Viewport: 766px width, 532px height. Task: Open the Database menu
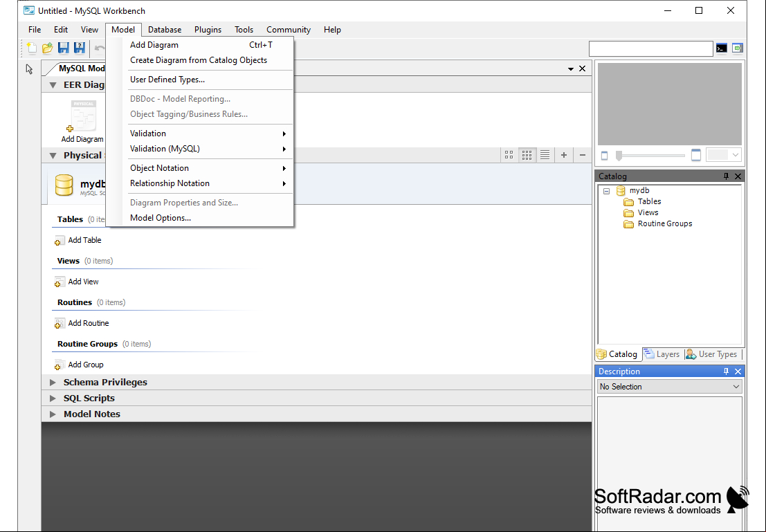tap(165, 29)
